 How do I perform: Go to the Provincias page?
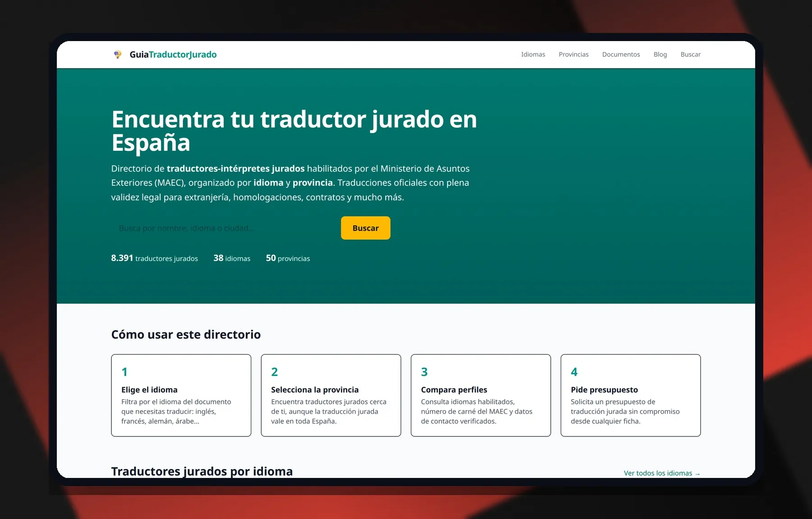pyautogui.click(x=573, y=55)
